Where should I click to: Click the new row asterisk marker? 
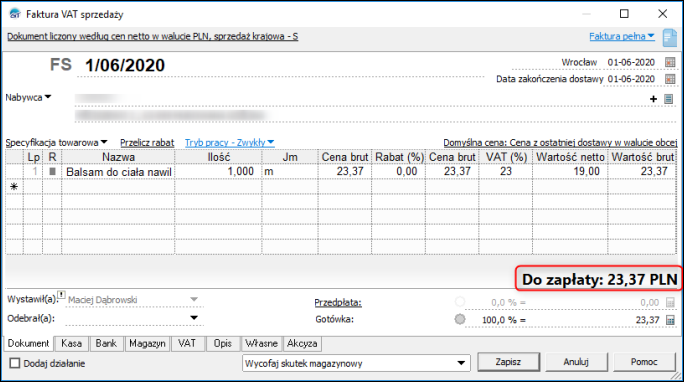[14, 187]
